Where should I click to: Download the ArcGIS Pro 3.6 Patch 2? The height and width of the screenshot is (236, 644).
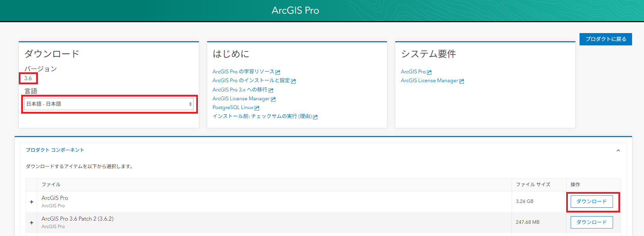(591, 222)
